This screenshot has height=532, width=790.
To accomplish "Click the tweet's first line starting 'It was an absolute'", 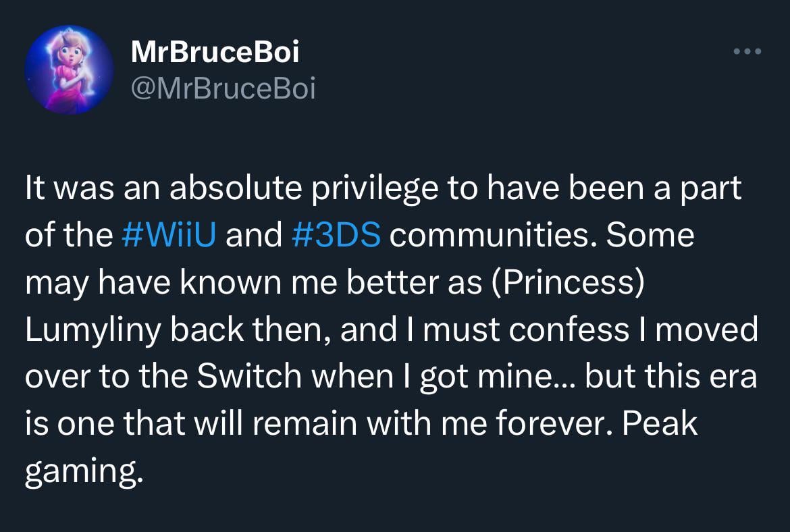I will [x=383, y=189].
